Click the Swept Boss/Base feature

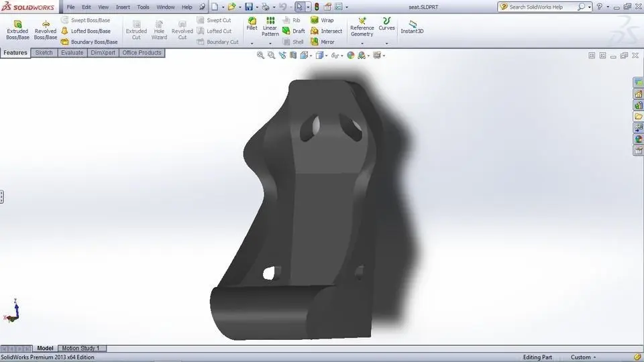tap(85, 19)
